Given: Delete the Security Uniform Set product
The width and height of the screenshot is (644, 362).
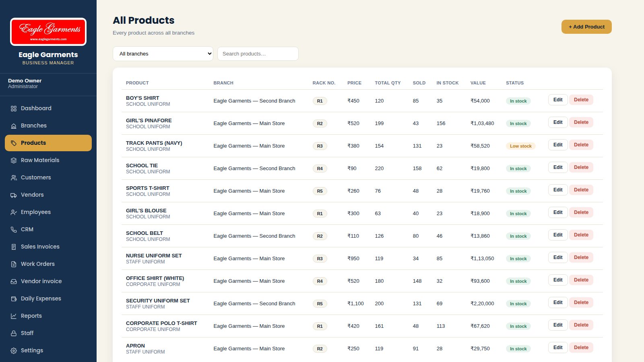Looking at the screenshot, I should tap(581, 302).
